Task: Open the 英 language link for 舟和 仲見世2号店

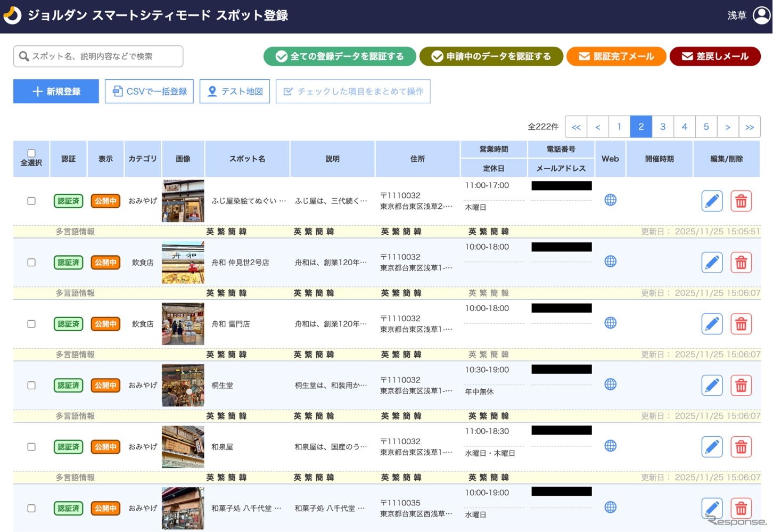Action: (x=210, y=293)
